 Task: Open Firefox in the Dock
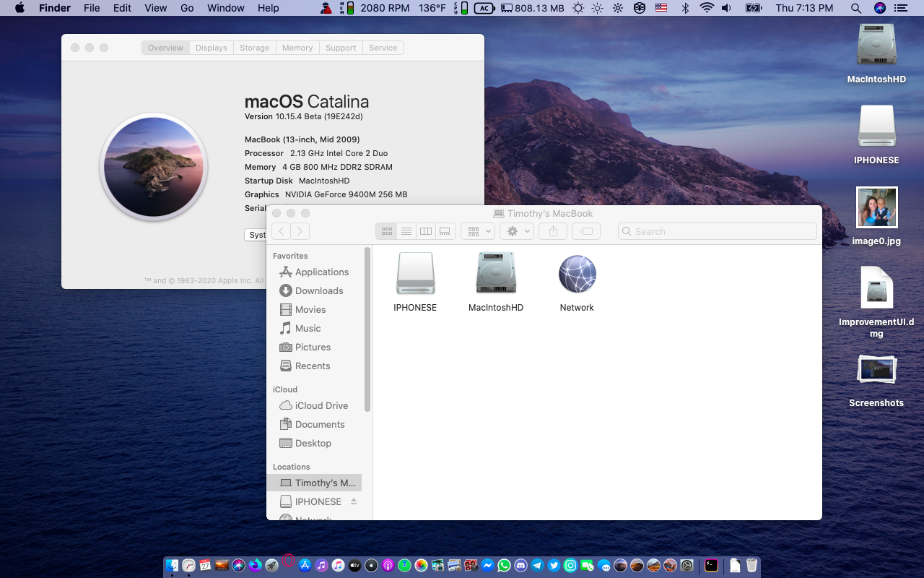tap(254, 565)
